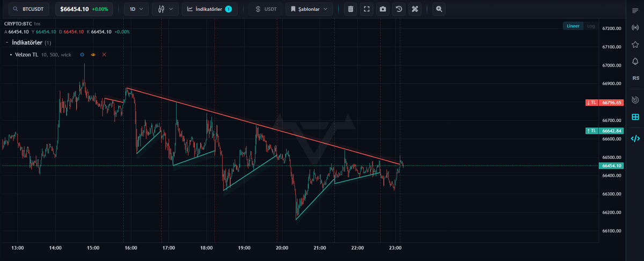Click the 67200.00 price axis label
Viewport: 644px width, 261px height.
[x=611, y=28]
